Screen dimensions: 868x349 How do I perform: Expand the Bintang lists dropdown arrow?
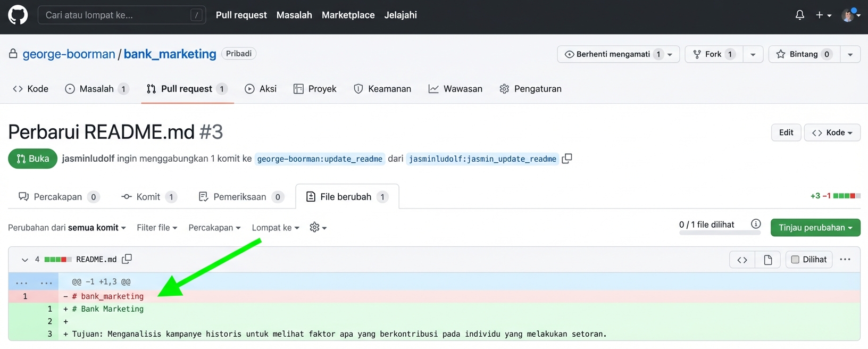coord(850,54)
